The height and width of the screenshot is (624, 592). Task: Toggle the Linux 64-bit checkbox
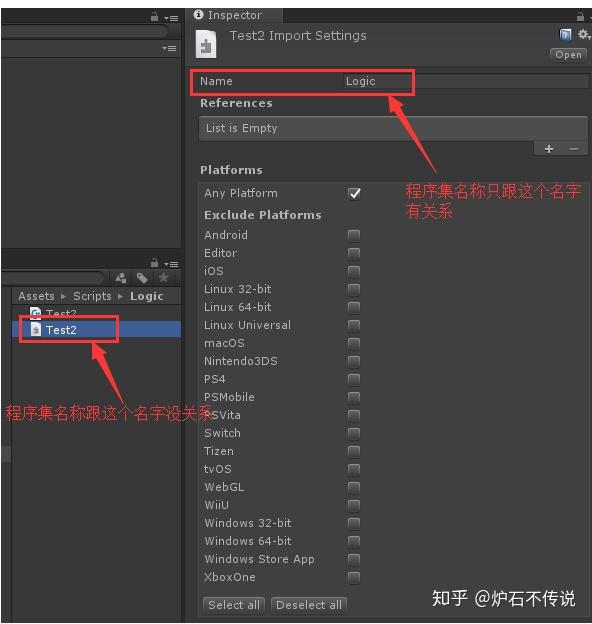(354, 307)
